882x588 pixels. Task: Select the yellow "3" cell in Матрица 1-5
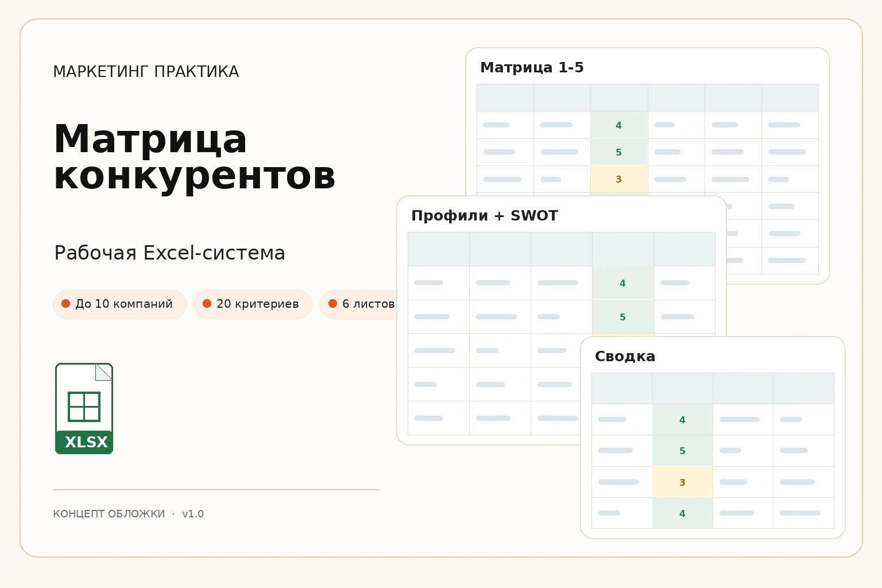click(619, 179)
